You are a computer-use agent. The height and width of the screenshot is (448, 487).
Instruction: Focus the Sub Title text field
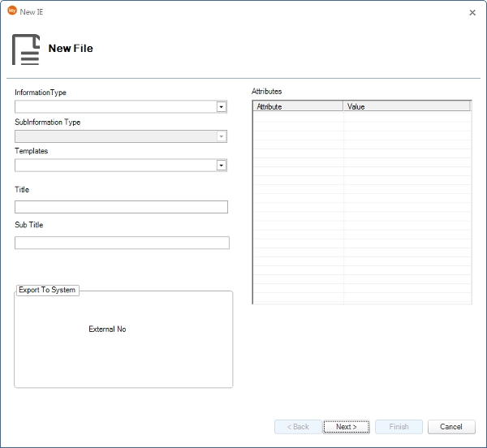[122, 243]
